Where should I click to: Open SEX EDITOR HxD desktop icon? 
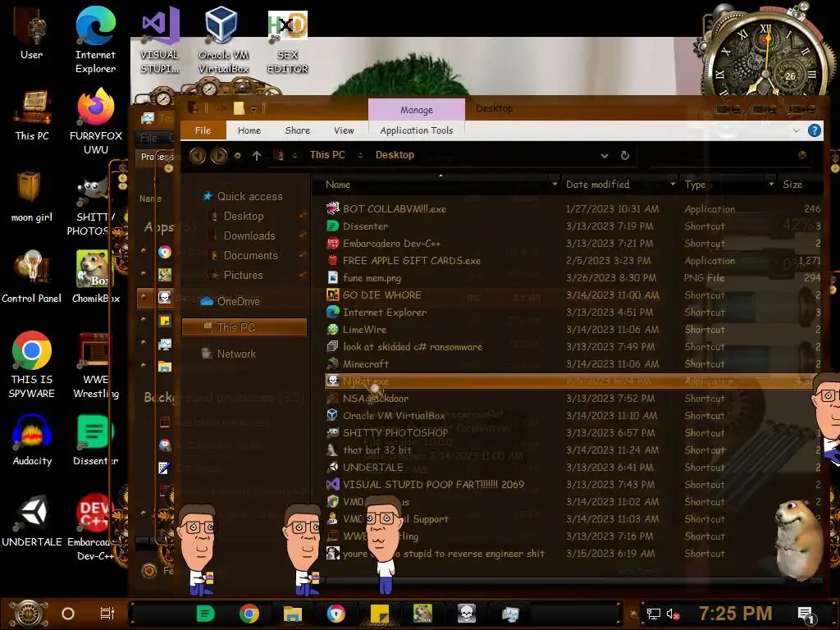click(287, 43)
